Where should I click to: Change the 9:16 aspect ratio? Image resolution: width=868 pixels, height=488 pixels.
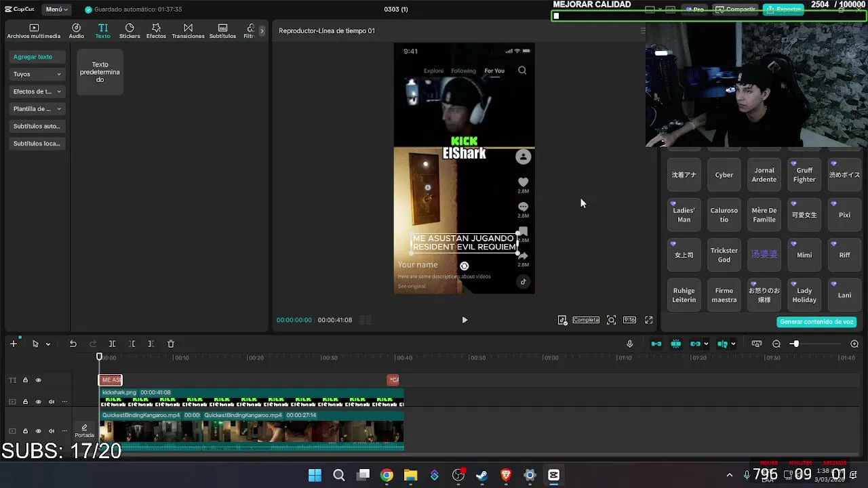click(629, 320)
